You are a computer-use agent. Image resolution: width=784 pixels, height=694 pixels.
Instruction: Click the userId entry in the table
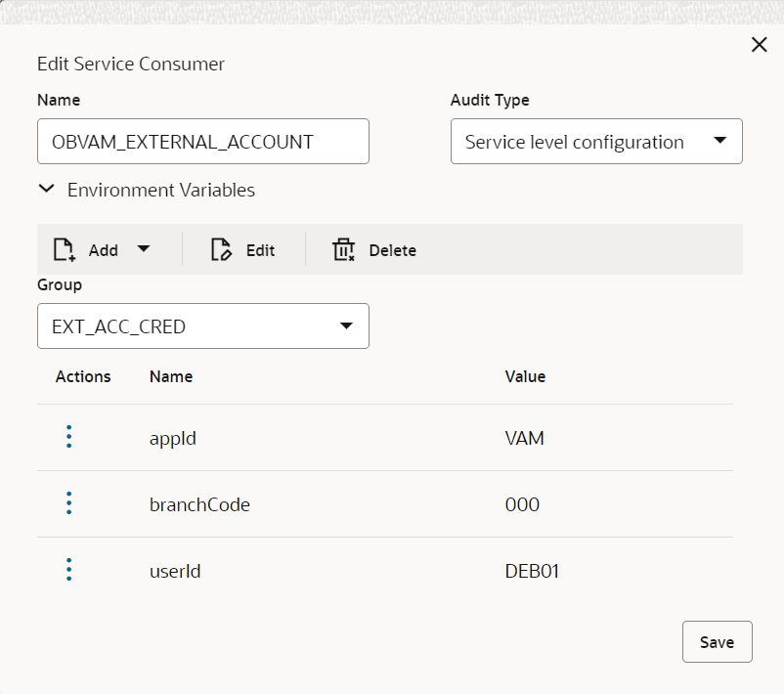pos(175,570)
